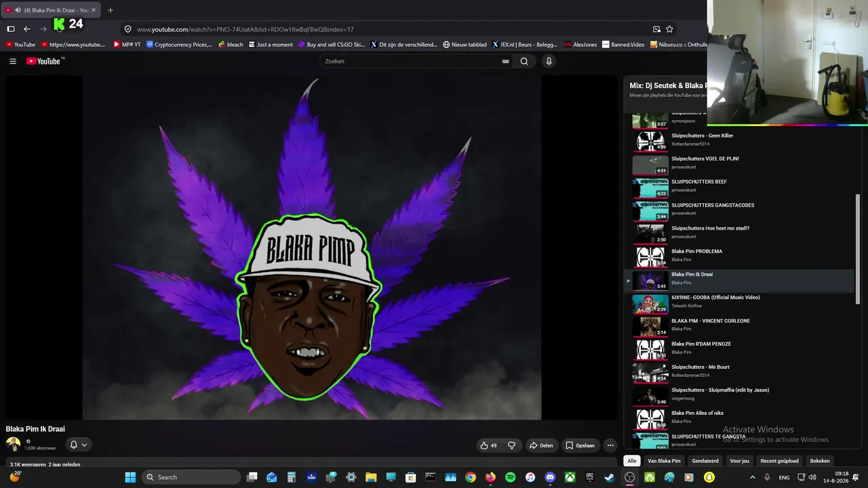Select the 'Bekeken' filter chip

(x=820, y=461)
